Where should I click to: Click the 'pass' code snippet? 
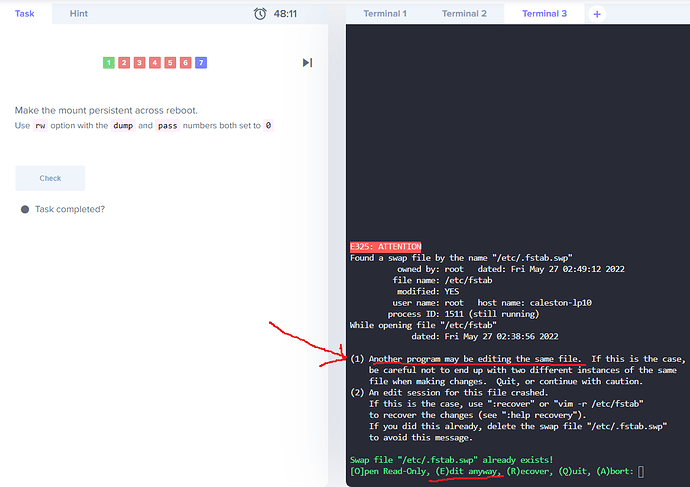tap(168, 126)
